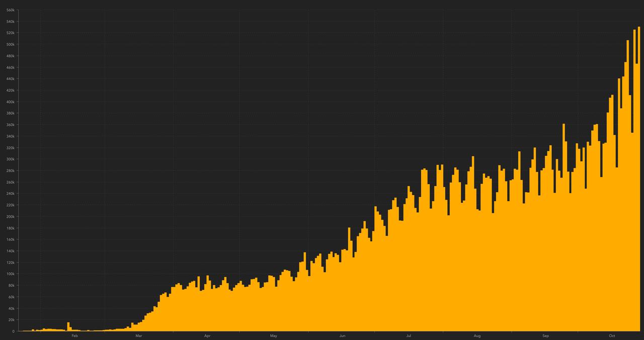Click the isolated spike bar just before Feb

click(x=68, y=327)
